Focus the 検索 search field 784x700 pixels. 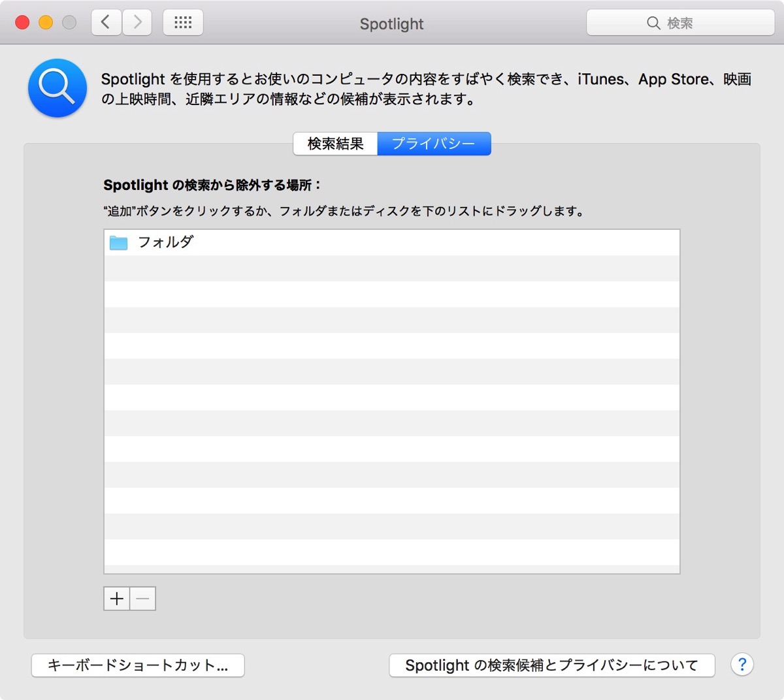tap(680, 23)
